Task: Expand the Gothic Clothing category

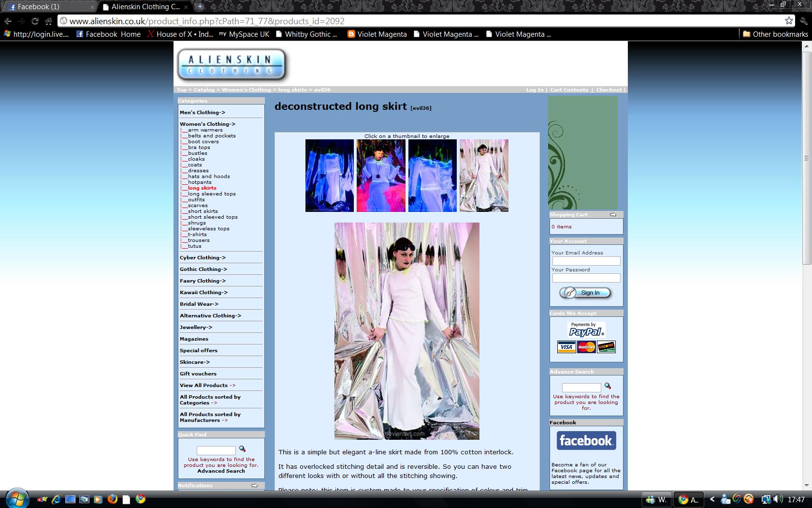Action: [203, 269]
